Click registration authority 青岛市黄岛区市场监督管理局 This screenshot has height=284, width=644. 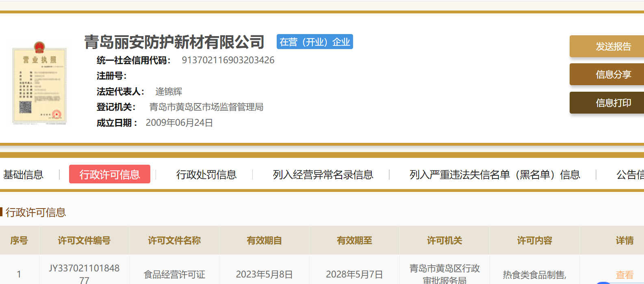coord(206,107)
